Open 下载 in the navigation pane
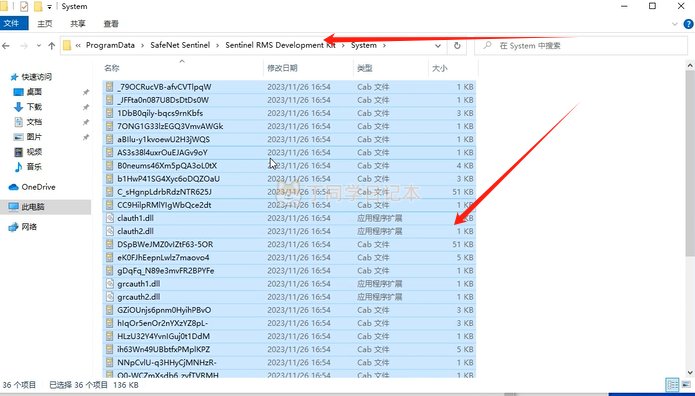The image size is (695, 396). click(34, 107)
